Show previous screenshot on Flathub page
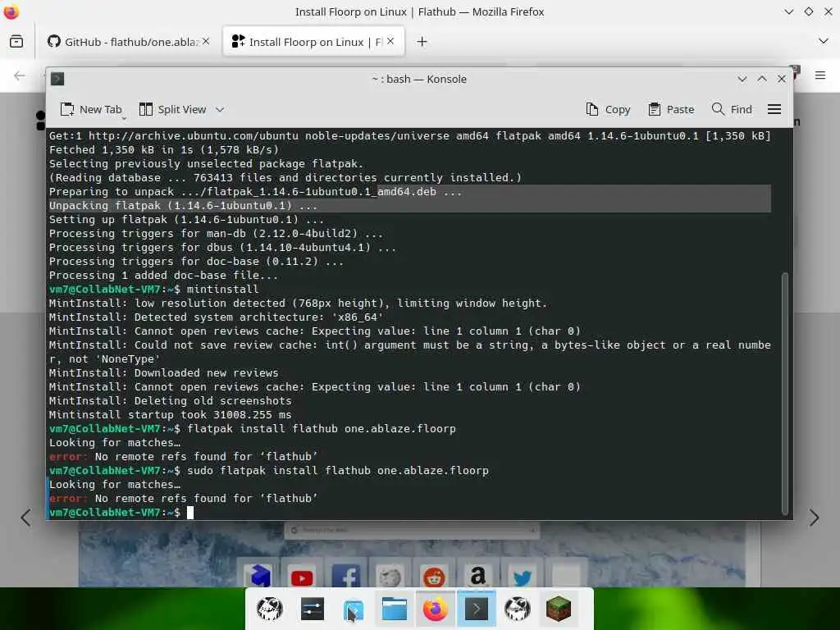Viewport: 840px width, 630px height. (x=25, y=518)
